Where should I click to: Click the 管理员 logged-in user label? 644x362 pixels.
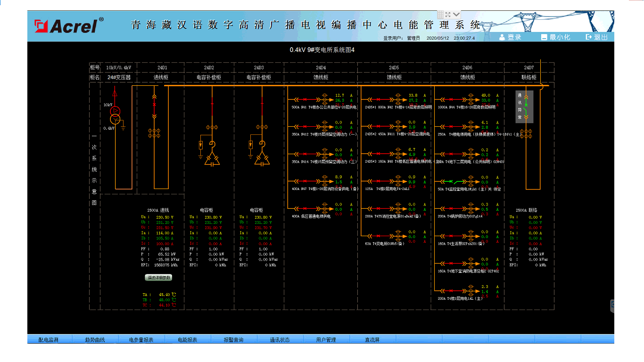(413, 38)
